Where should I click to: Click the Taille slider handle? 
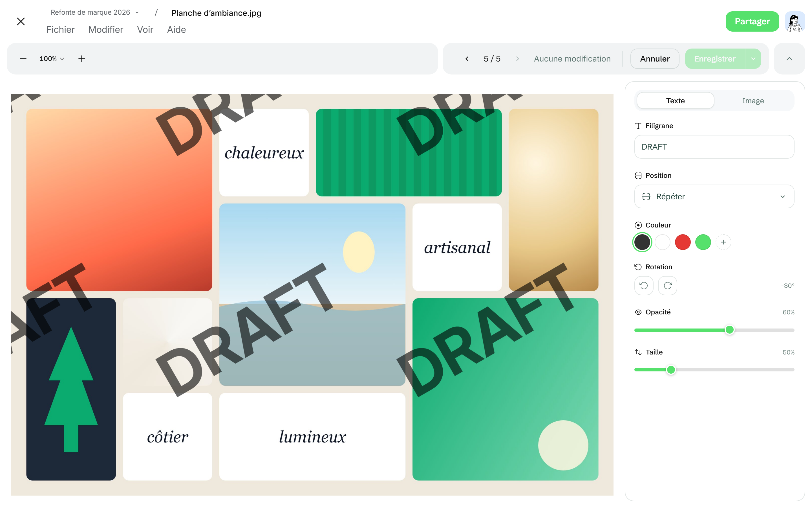pos(670,370)
